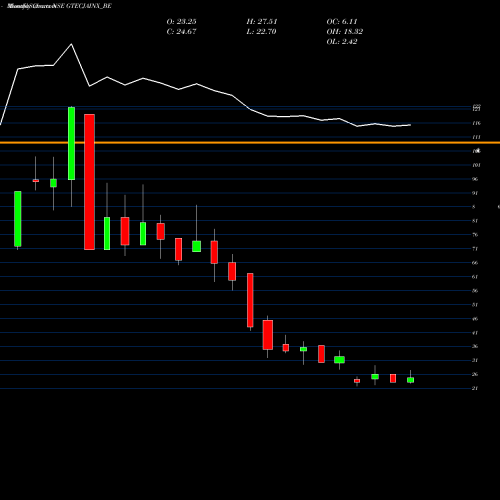Click the 81 price axis label

pyautogui.click(x=475, y=221)
